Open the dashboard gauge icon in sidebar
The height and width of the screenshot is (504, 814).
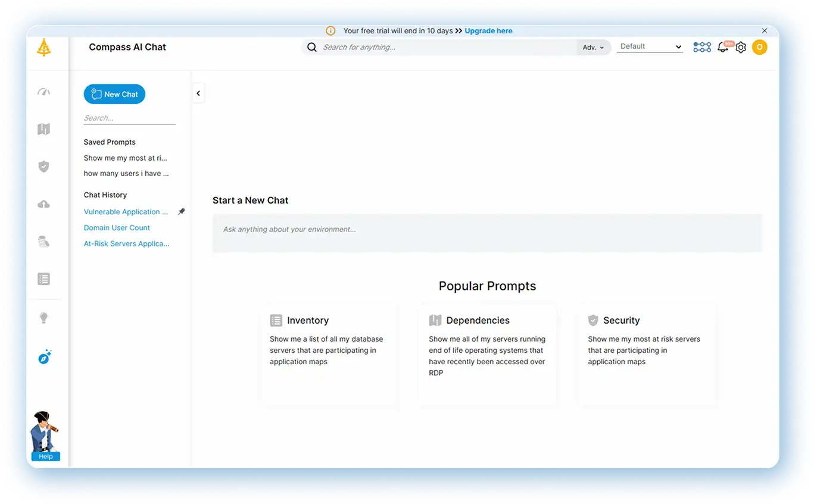point(43,92)
